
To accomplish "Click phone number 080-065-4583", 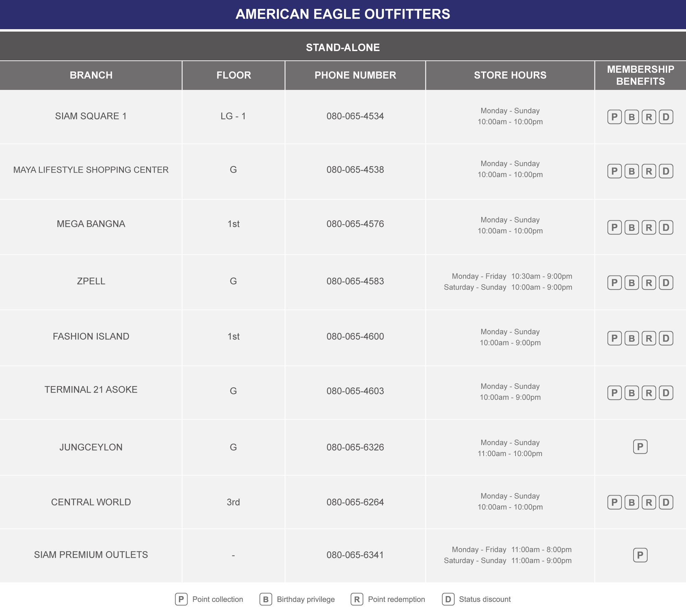I will point(355,281).
